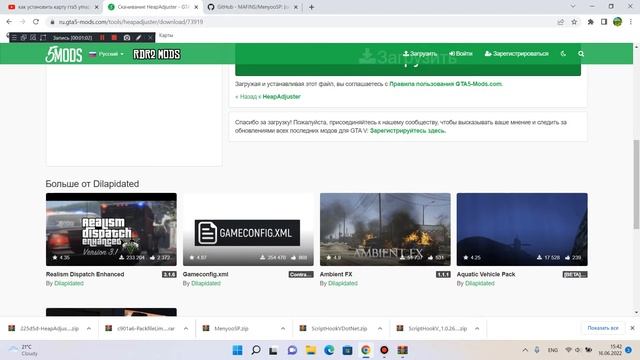Click the Aquatic Vehicle Pack title
Viewport: 640px width, 360px height.
[486, 274]
